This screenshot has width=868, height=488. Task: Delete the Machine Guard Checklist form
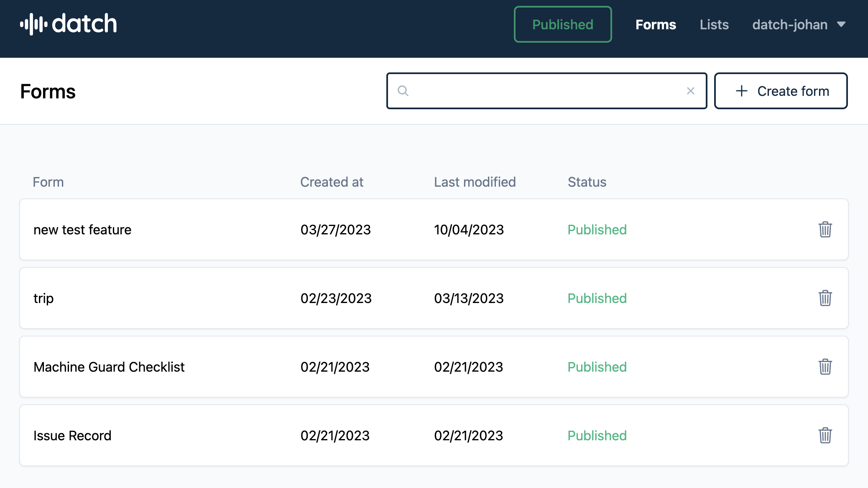(825, 367)
